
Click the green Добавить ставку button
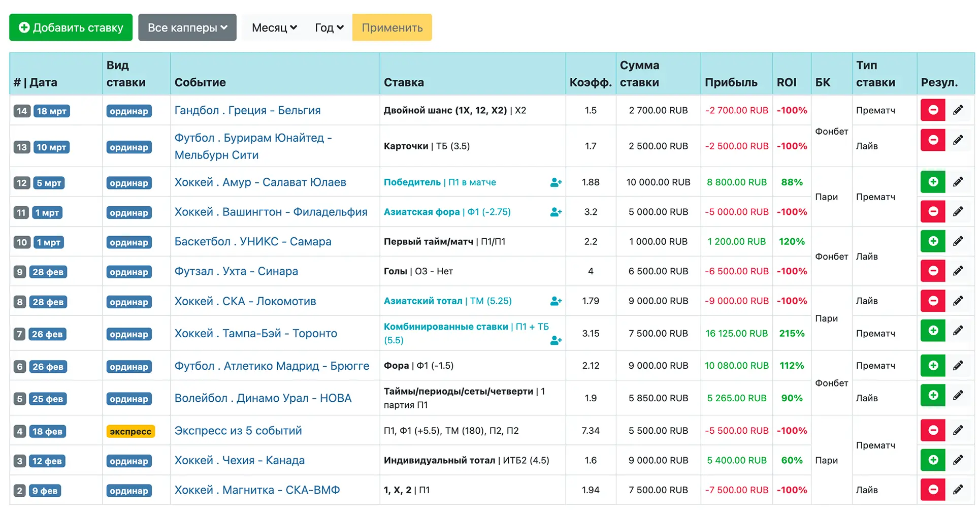(x=71, y=27)
